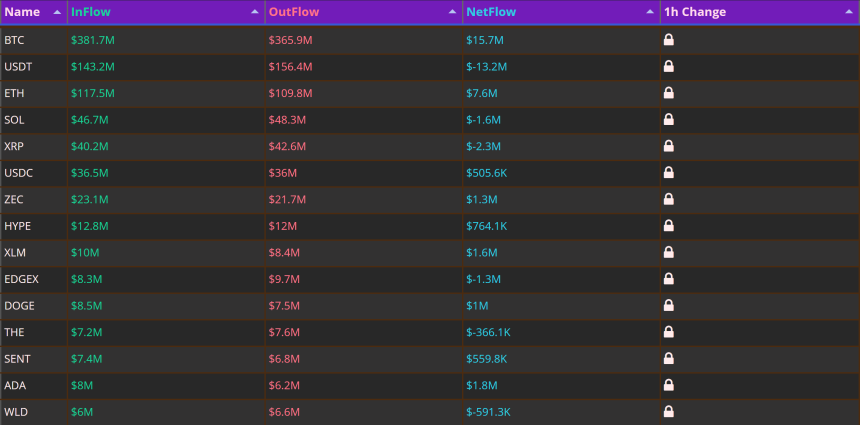Select the ZEC coin name
This screenshot has height=425, width=860.
pos(14,200)
